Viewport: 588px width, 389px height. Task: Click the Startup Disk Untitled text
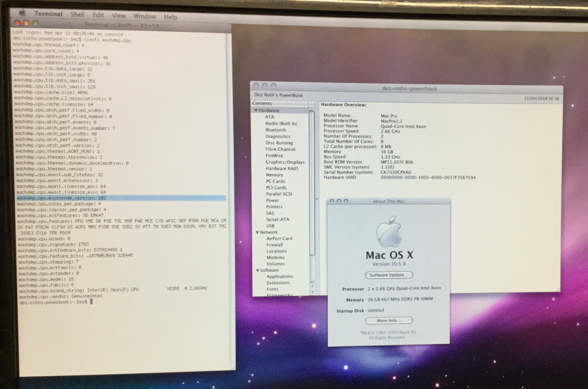click(360, 311)
